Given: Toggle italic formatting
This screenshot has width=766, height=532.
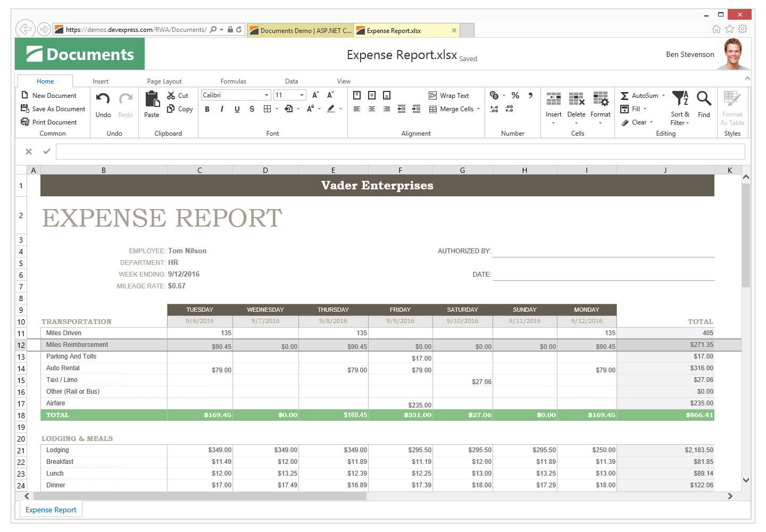Looking at the screenshot, I should coord(222,109).
